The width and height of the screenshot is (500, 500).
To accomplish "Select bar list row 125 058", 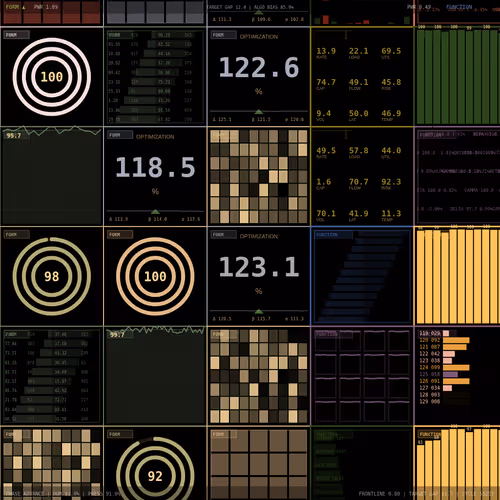I will [439, 374].
